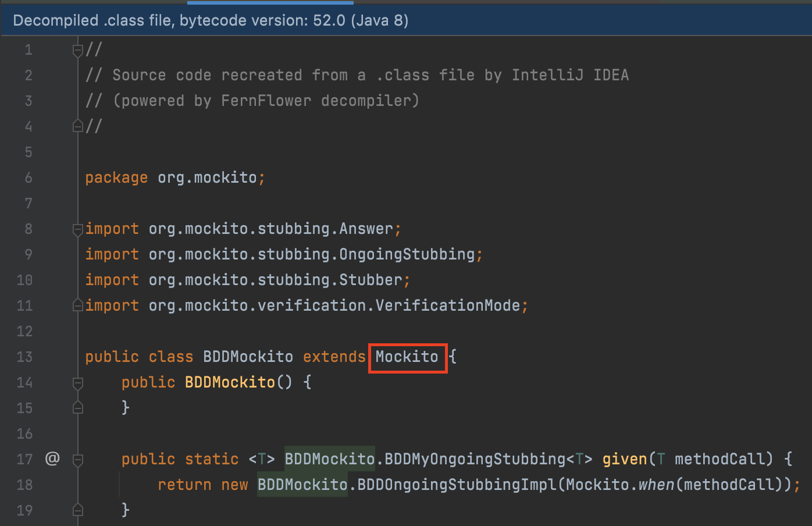The width and height of the screenshot is (812, 526).
Task: Click the extends keyword on line 13
Action: [x=334, y=357]
